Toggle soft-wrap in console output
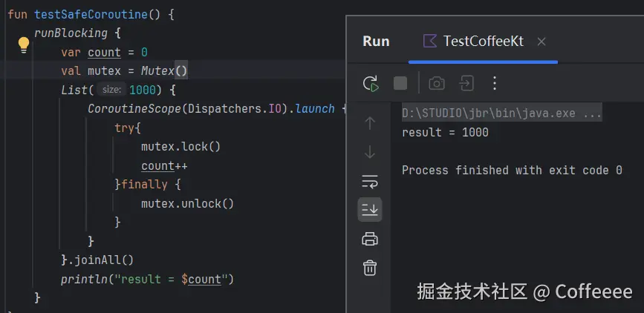Screen dimensions: 644x313 click(370, 181)
